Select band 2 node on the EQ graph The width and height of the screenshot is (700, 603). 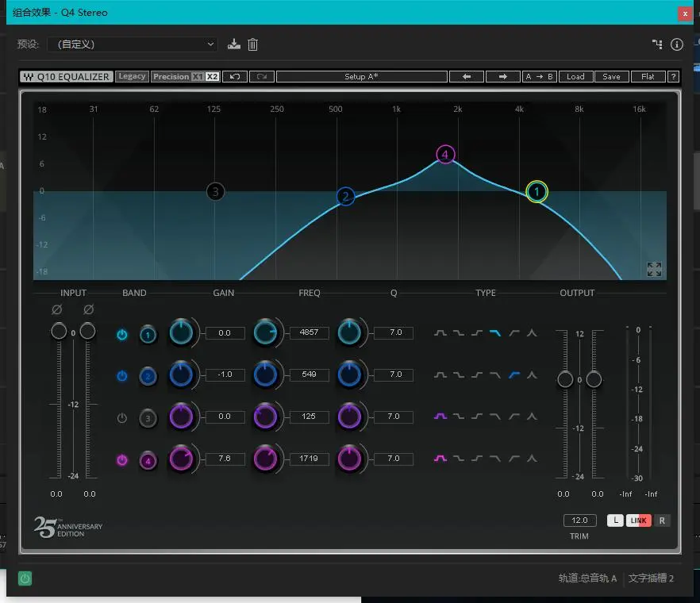coord(345,197)
